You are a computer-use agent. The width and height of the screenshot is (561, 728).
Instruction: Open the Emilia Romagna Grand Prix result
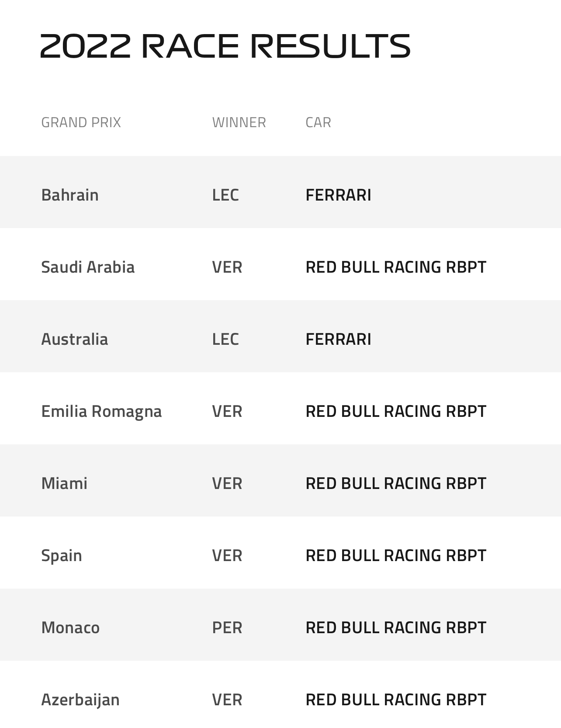101,412
